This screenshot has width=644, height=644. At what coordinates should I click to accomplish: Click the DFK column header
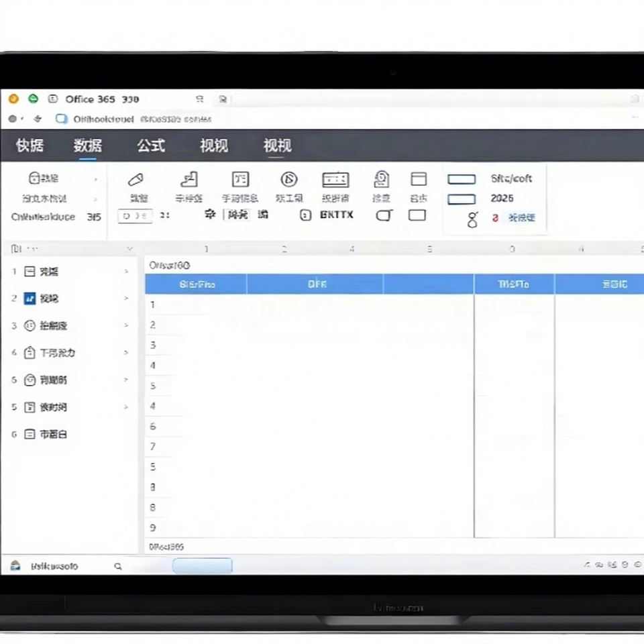[x=315, y=284]
